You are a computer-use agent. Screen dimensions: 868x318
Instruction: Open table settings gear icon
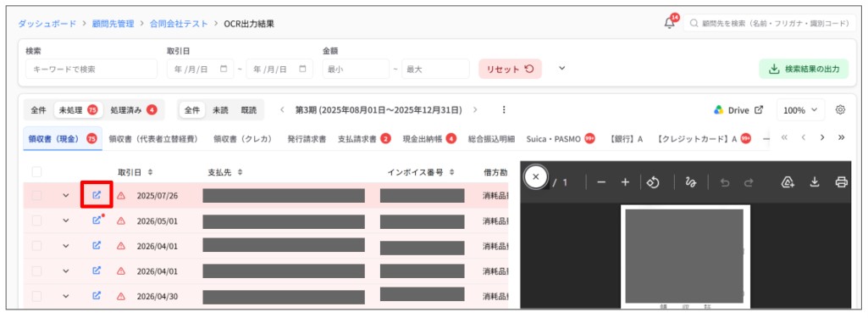coord(840,109)
